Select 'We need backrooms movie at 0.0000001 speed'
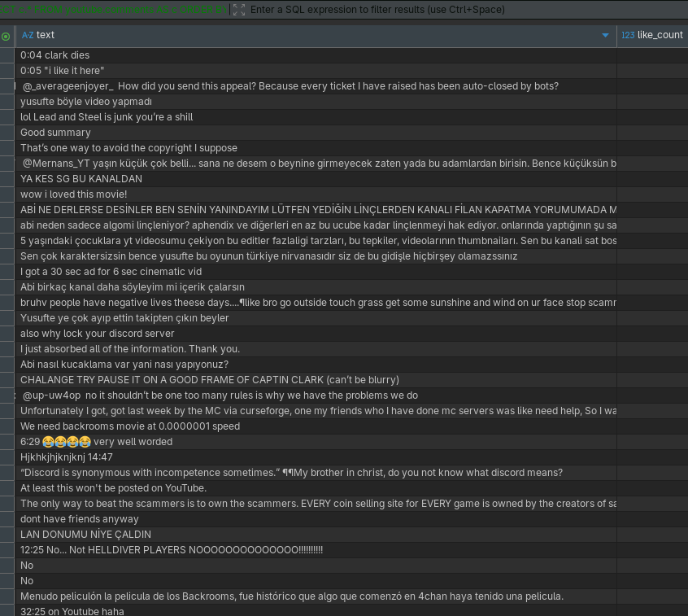 coord(316,426)
